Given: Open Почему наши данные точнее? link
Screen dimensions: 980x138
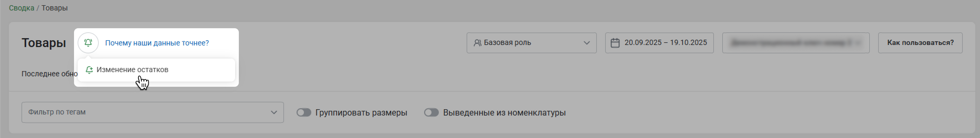Looking at the screenshot, I should tap(157, 43).
